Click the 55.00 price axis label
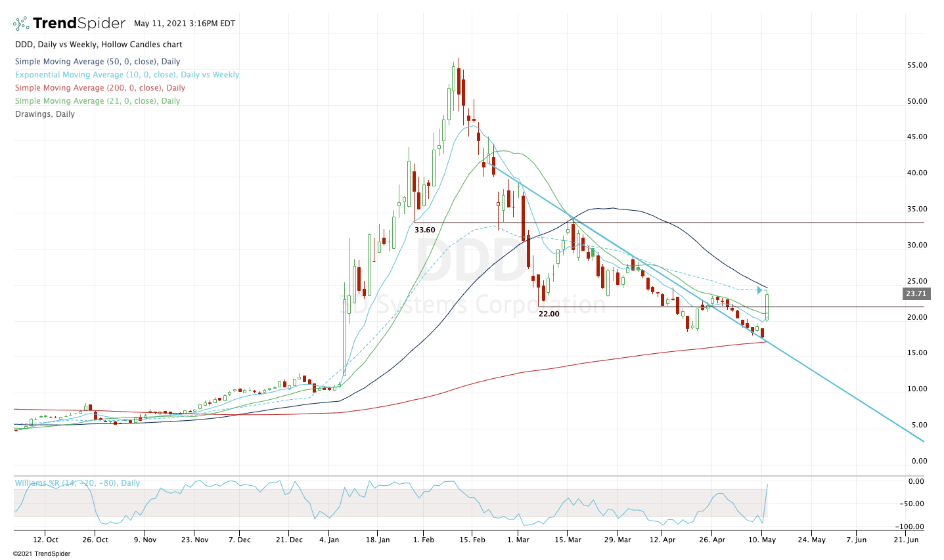 pos(916,66)
